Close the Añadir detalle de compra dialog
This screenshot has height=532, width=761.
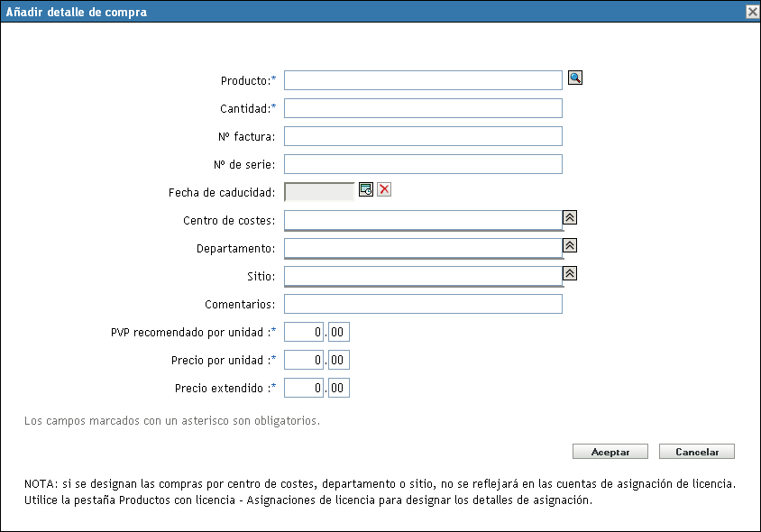(752, 12)
